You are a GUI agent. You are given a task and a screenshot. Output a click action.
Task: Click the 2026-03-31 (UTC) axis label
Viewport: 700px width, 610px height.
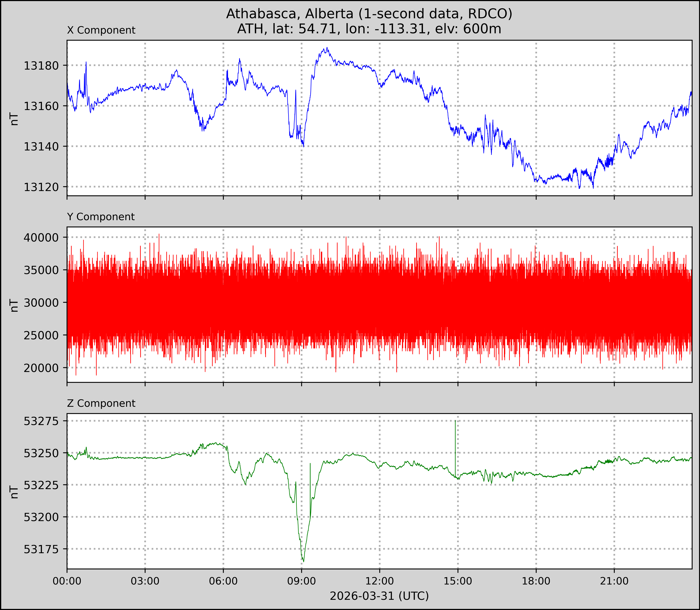[x=379, y=596]
